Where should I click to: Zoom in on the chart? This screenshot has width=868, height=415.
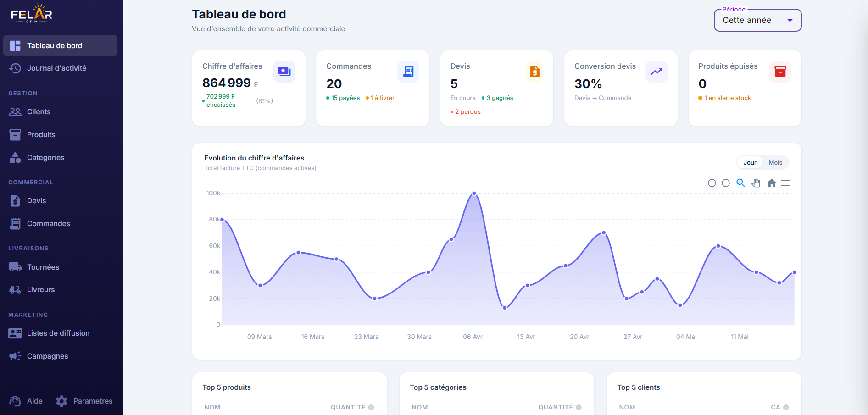[712, 183]
